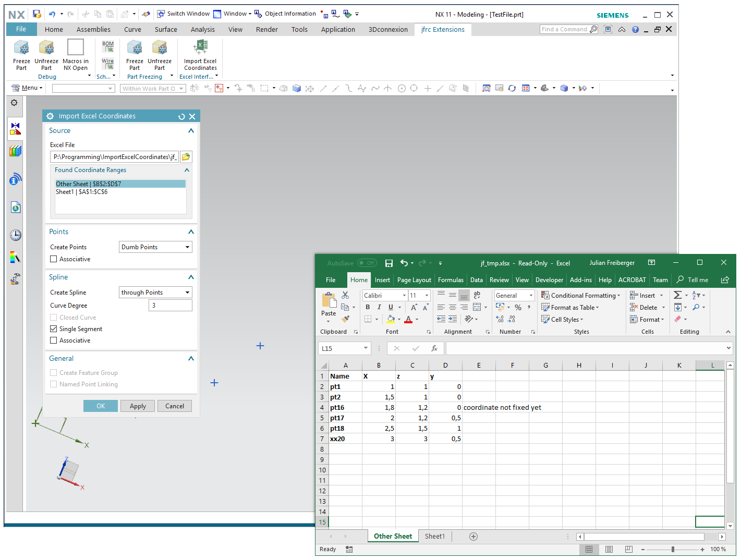Image resolution: width=741 pixels, height=560 pixels.
Task: Open the NX Analysis tab
Action: coord(202,30)
